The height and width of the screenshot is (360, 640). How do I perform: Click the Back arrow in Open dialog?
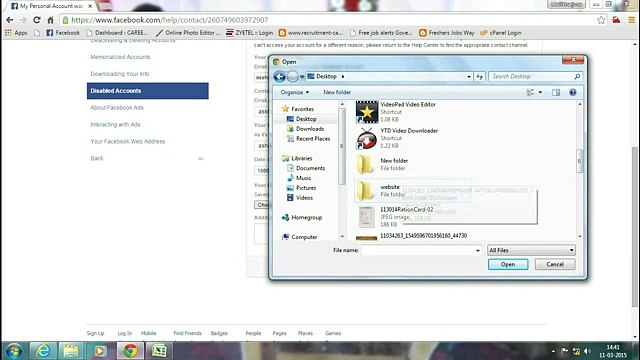point(280,77)
